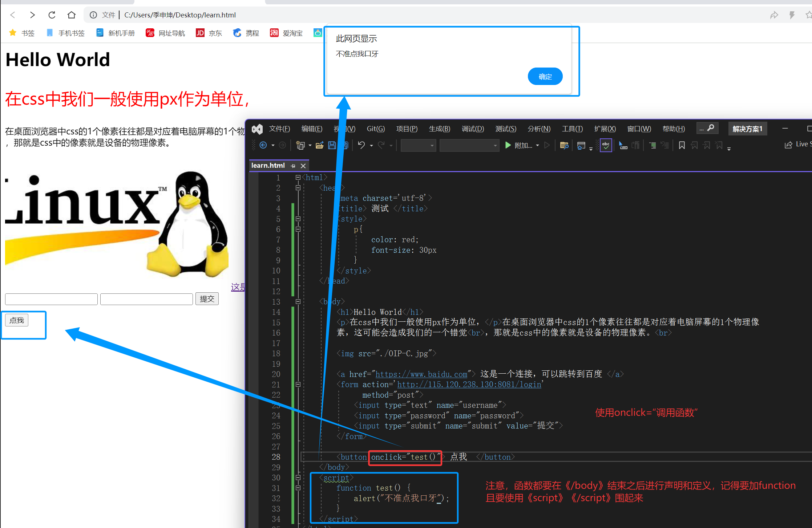The image size is (812, 528).
Task: Click the open file folder icon
Action: (x=320, y=145)
